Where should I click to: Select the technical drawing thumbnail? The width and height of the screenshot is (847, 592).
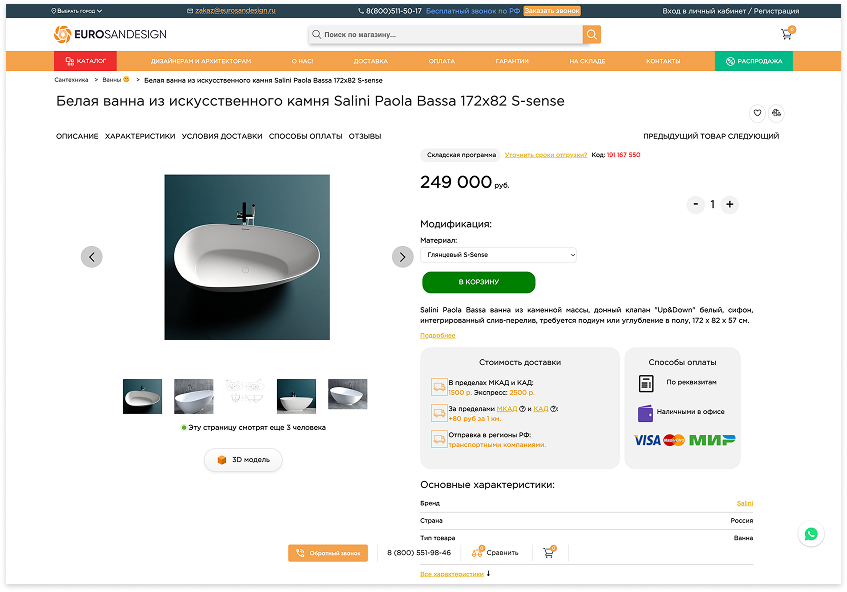(x=245, y=396)
